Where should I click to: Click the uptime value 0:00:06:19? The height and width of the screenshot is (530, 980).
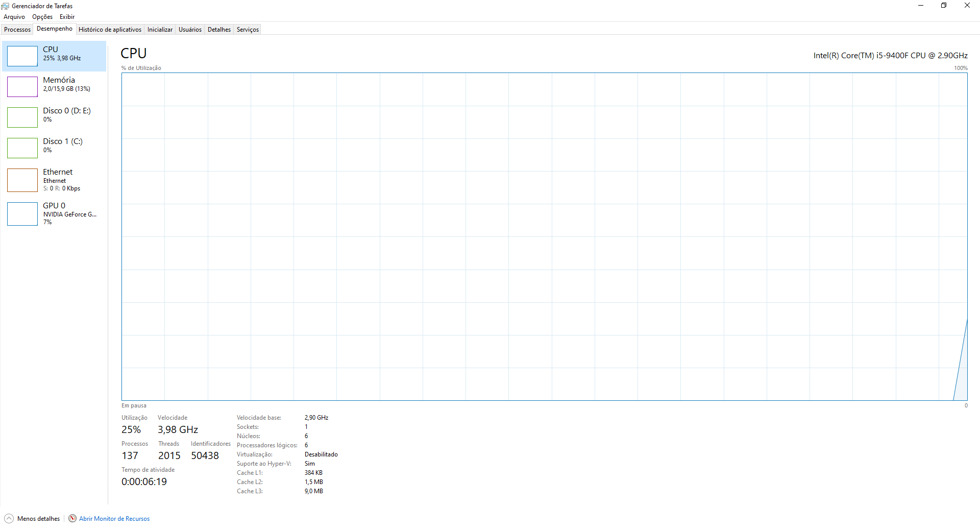(x=144, y=482)
